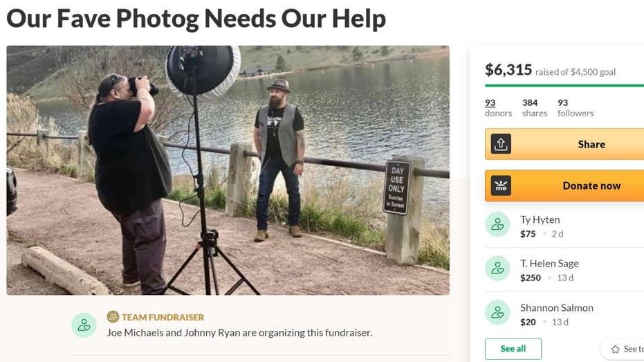Click Ty Hyten's donor avatar icon

(x=497, y=224)
